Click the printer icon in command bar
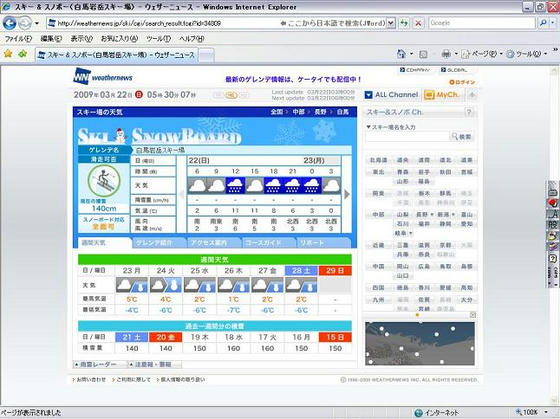 coord(446,54)
